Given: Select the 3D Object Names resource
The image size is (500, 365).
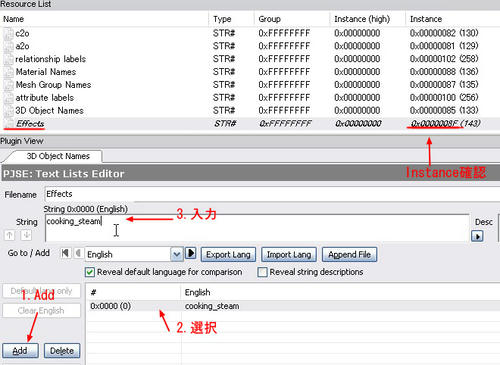Looking at the screenshot, I should (250, 110).
